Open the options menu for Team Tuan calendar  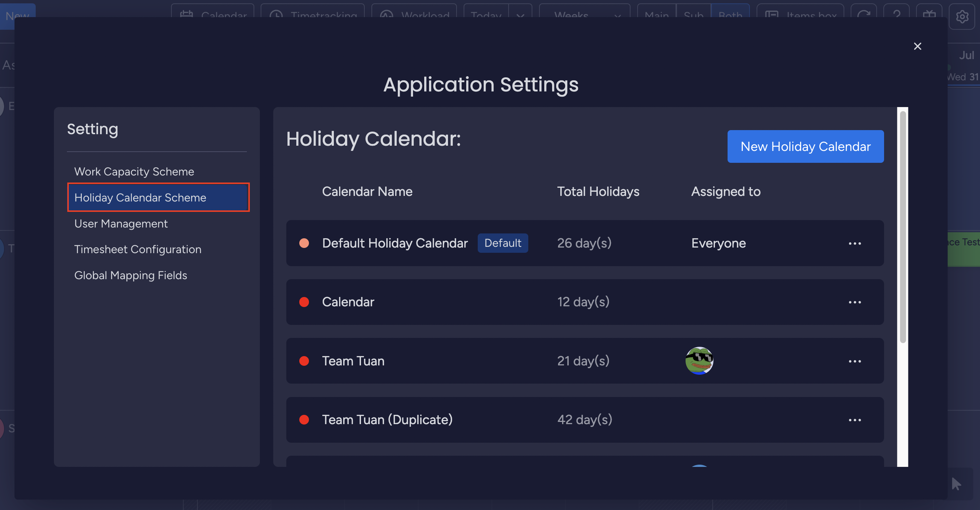pos(855,361)
